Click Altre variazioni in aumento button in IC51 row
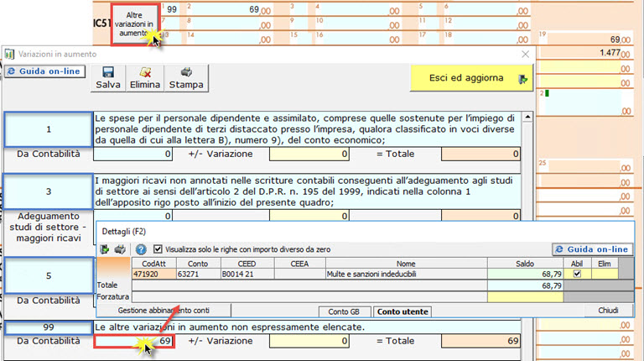The image size is (644, 361). click(134, 24)
